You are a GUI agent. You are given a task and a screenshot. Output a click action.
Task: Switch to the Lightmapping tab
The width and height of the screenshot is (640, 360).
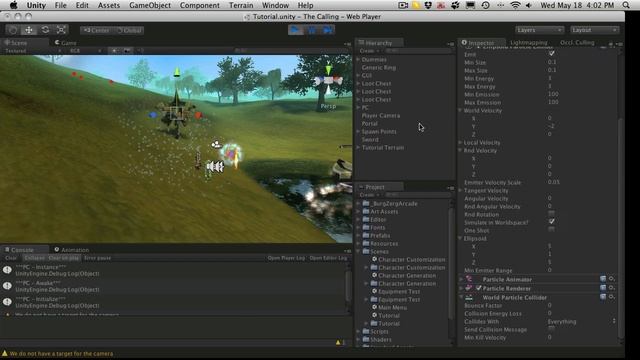(x=529, y=42)
